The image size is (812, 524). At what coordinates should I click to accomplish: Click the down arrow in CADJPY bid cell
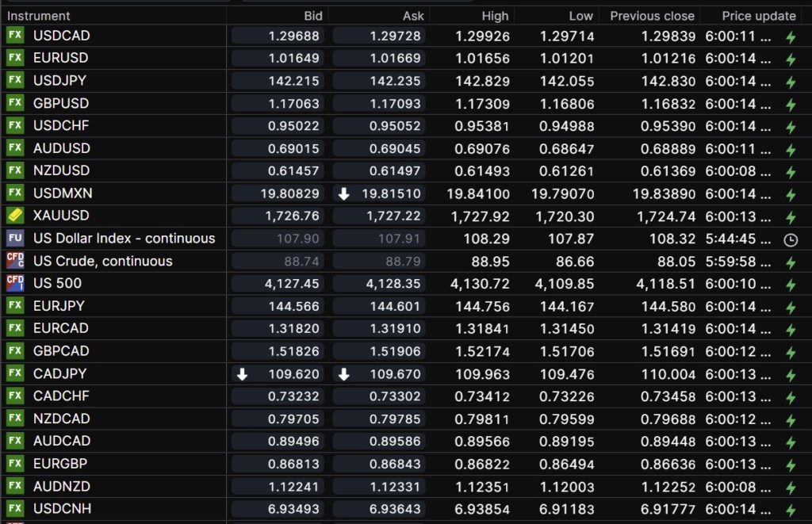click(x=243, y=374)
